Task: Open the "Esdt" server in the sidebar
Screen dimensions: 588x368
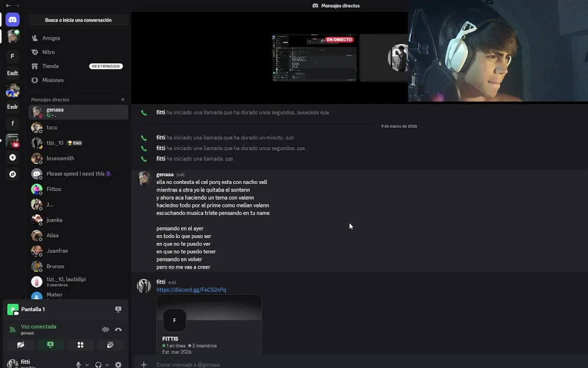Action: tap(12, 73)
